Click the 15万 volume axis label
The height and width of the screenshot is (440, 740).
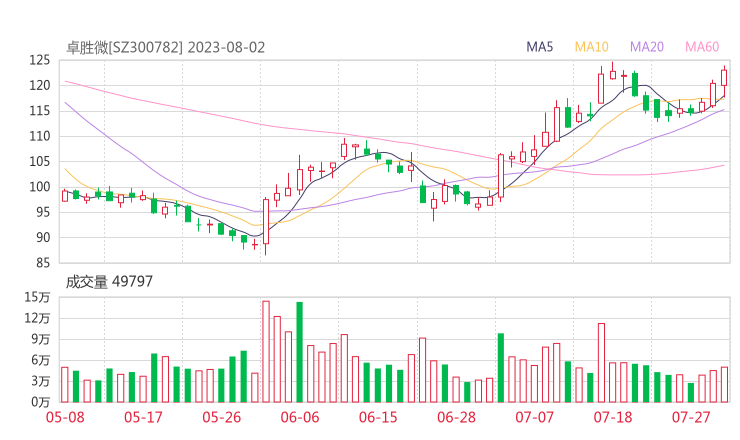tap(37, 297)
